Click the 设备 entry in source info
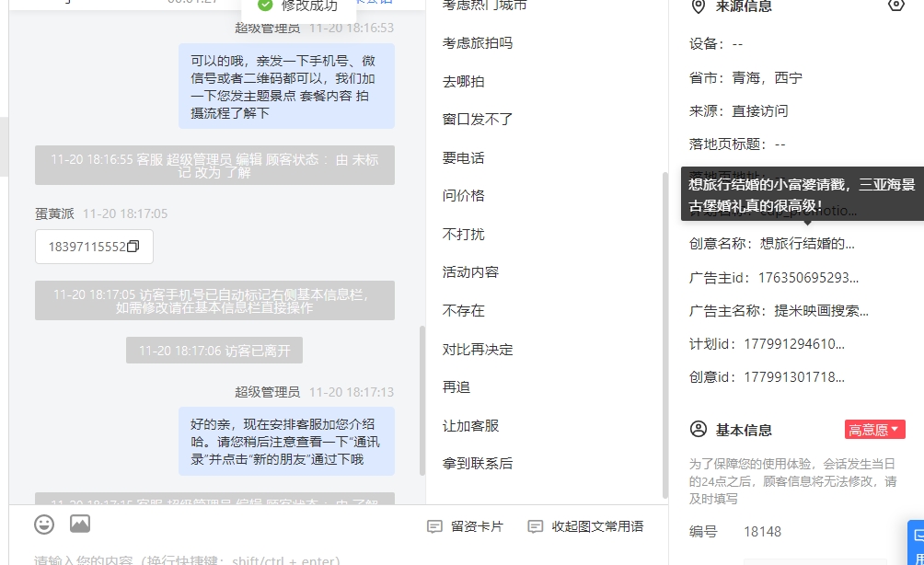924x565 pixels. [x=716, y=43]
